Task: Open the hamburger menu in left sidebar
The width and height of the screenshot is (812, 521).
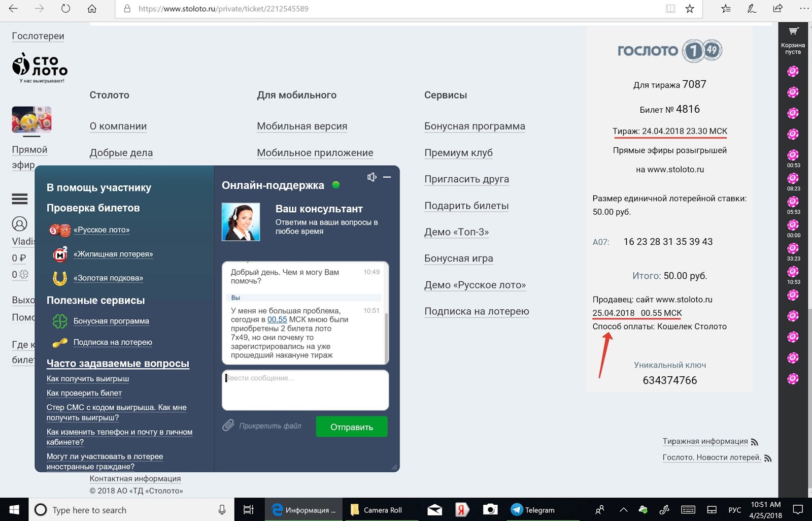Action: [20, 199]
